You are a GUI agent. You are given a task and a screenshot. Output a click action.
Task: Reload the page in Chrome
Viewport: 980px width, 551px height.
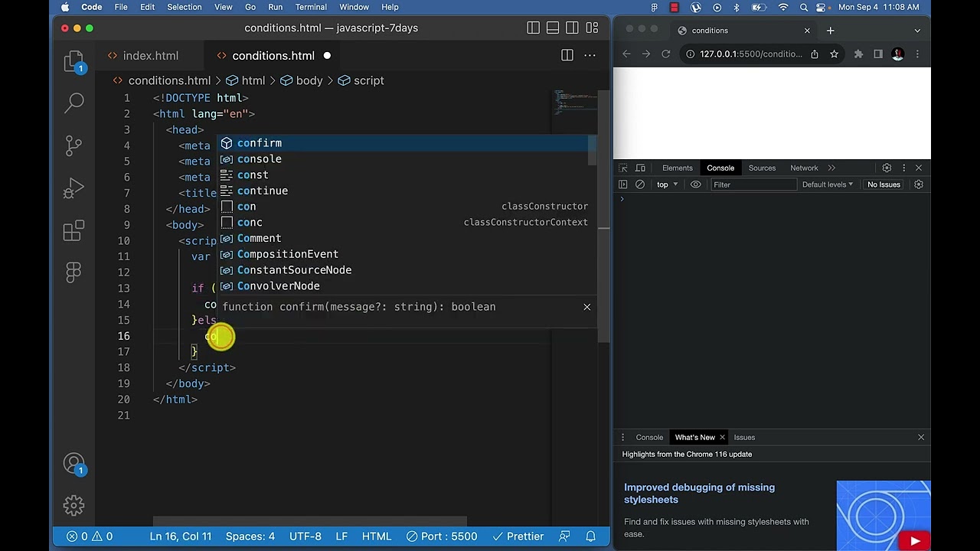coord(666,54)
